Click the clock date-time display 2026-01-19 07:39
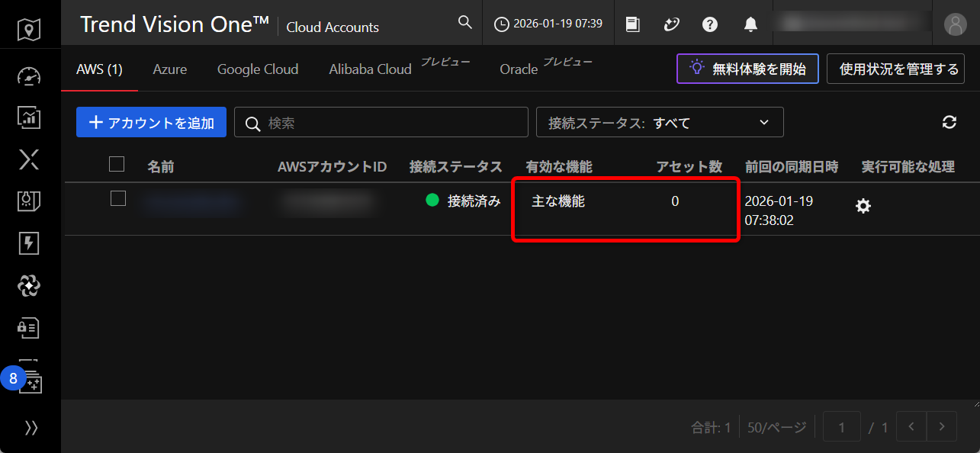 click(548, 24)
